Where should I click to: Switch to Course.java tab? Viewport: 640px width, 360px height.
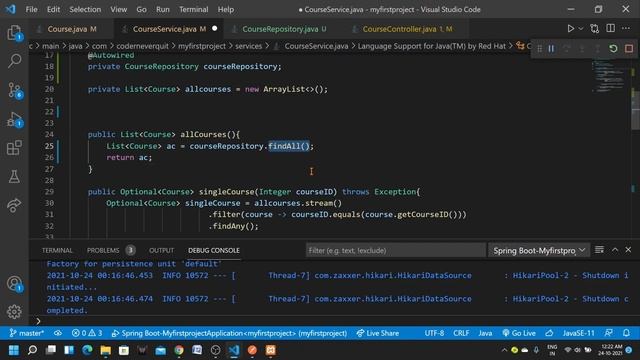tap(70, 29)
